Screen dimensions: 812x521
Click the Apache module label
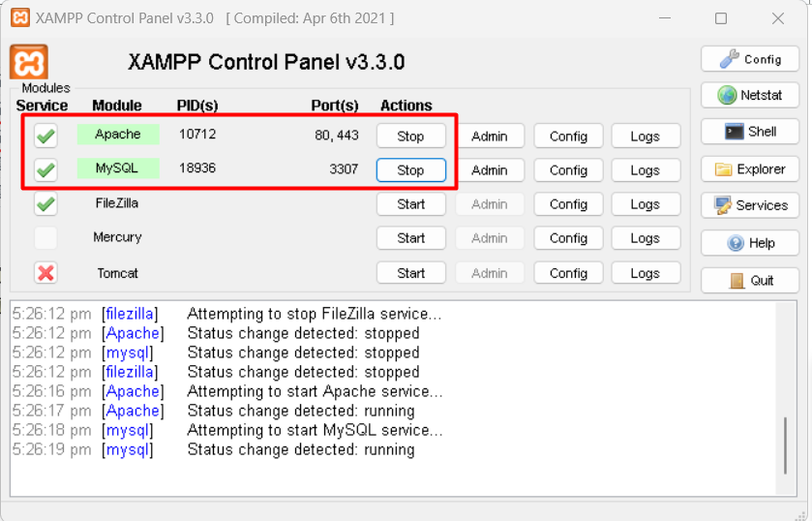(x=118, y=135)
